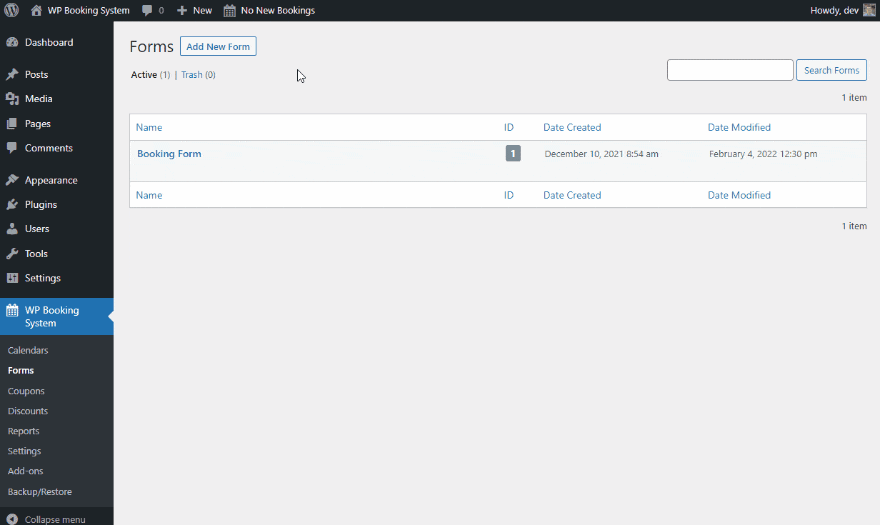Image resolution: width=880 pixels, height=525 pixels.
Task: Focus the forms search input field
Action: [730, 70]
